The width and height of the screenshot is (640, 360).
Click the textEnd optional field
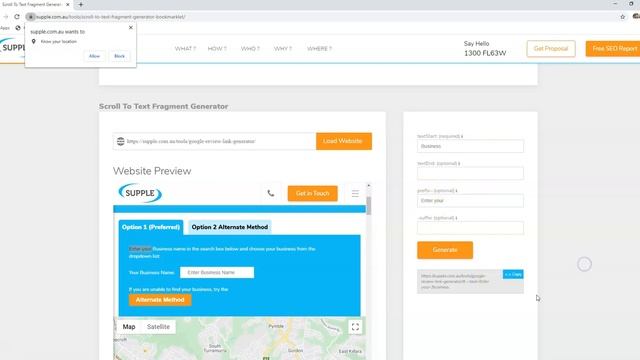[470, 173]
